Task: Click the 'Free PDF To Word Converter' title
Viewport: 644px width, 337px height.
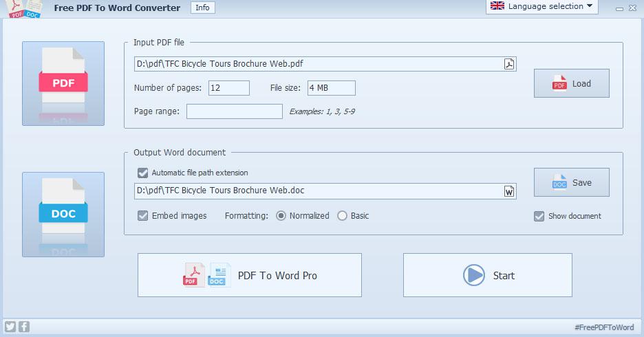Action: click(x=117, y=8)
